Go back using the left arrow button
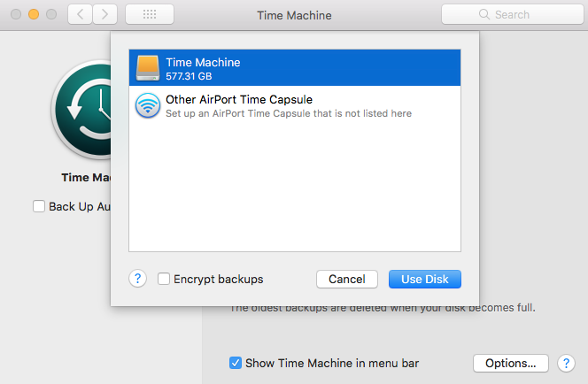Image resolution: width=588 pixels, height=384 pixels. coord(81,15)
